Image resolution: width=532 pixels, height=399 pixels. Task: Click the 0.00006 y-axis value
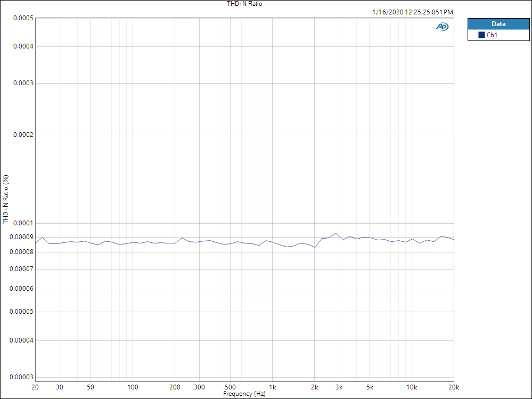22,289
